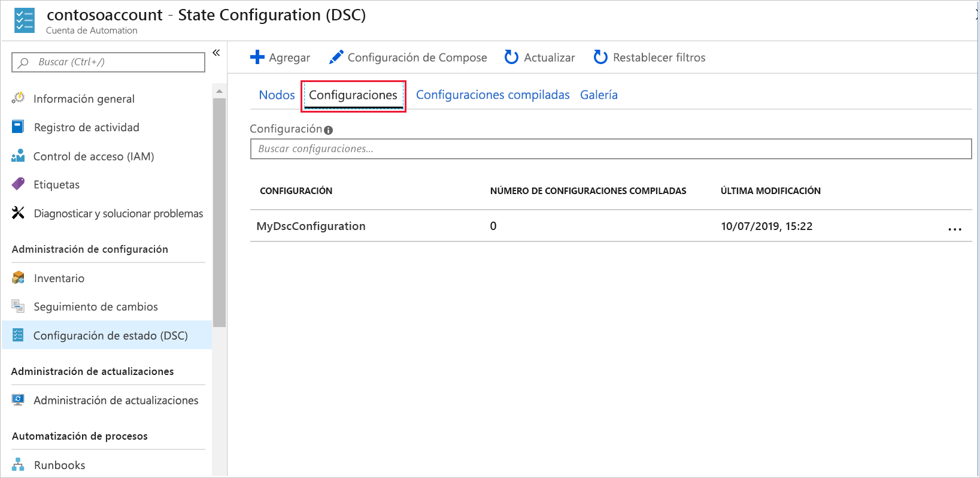
Task: Click Configuración de Compose button
Action: 408,58
